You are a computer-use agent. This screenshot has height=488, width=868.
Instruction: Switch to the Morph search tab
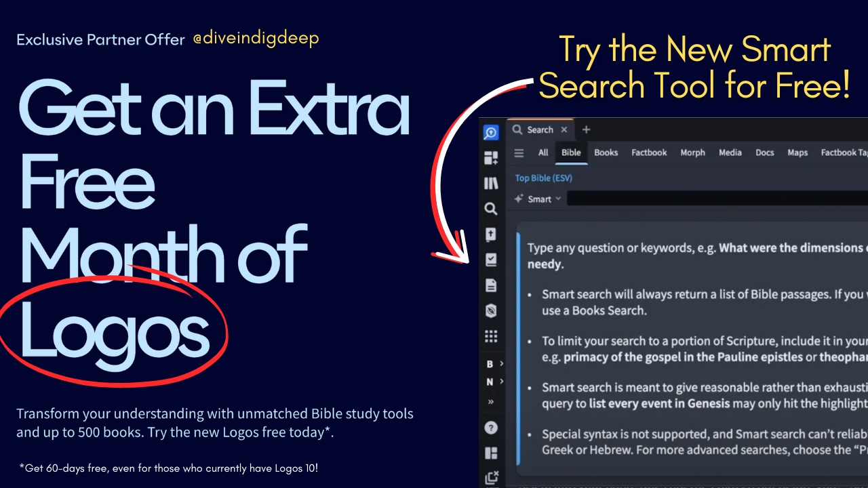pyautogui.click(x=692, y=152)
